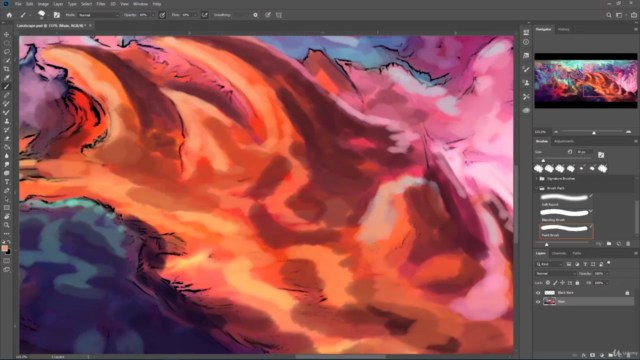
Task: Expand the Signature Brushes folder
Action: (x=537, y=179)
